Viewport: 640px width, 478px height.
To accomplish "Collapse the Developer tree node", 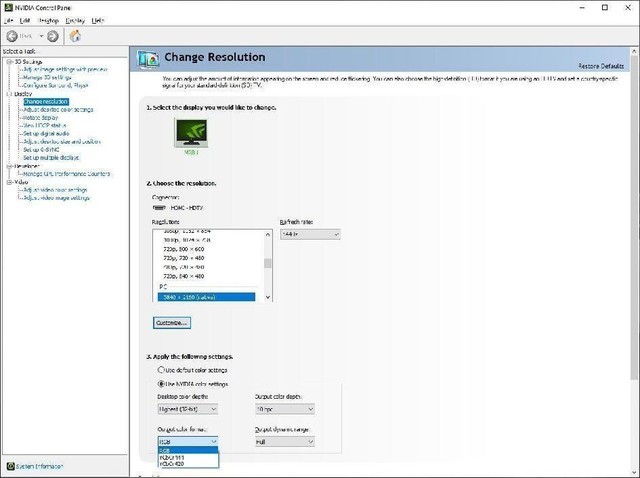I will [x=9, y=166].
